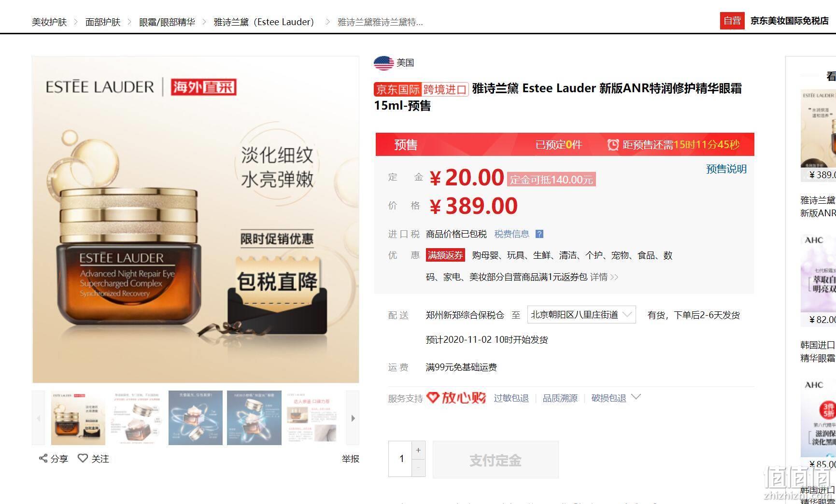Click the United States flag icon
This screenshot has width=836, height=504.
pyautogui.click(x=383, y=63)
